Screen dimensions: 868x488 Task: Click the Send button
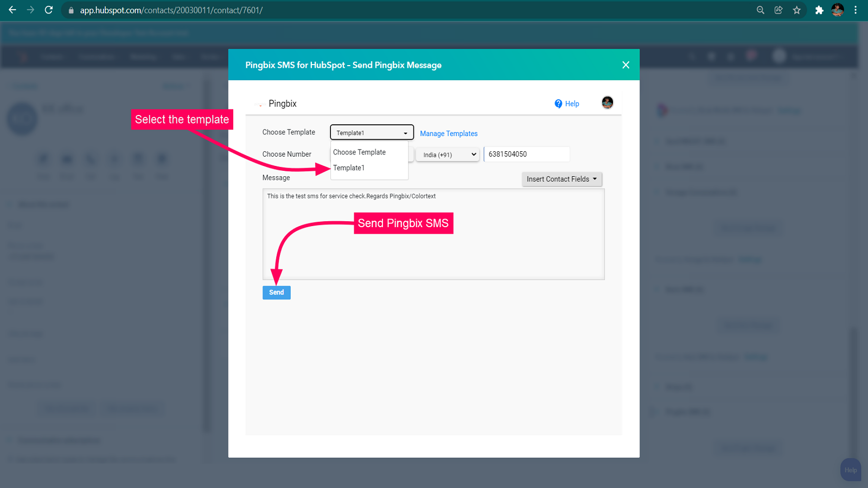point(276,292)
